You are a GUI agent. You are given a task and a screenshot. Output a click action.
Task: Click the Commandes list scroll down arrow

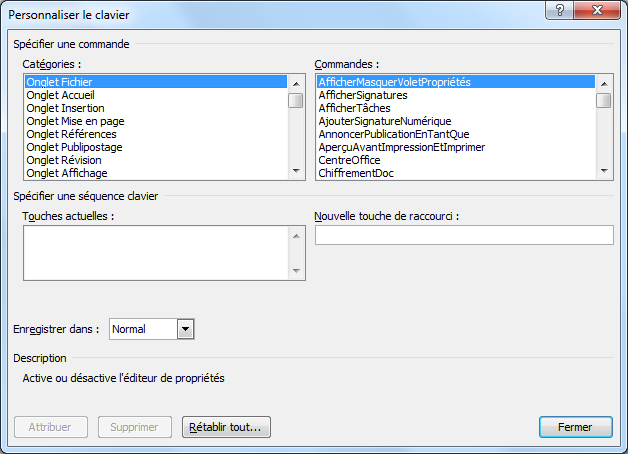click(x=604, y=171)
